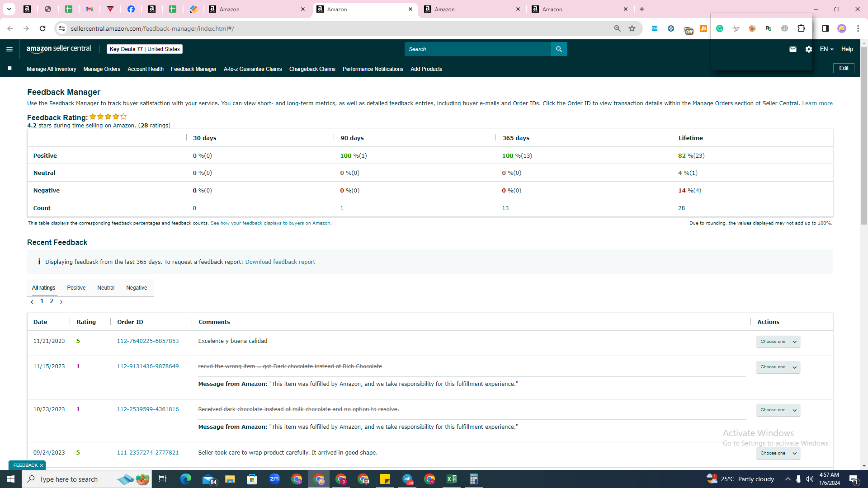The width and height of the screenshot is (868, 488).
Task: Open a new browser tab
Action: point(642,9)
